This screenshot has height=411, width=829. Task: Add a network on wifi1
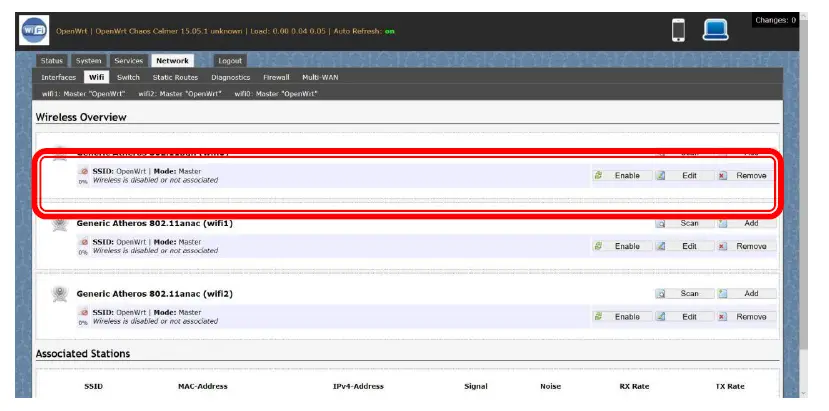tap(746, 223)
